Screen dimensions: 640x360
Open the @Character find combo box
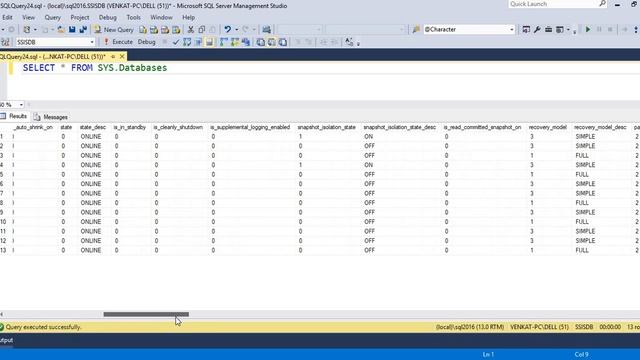point(469,29)
